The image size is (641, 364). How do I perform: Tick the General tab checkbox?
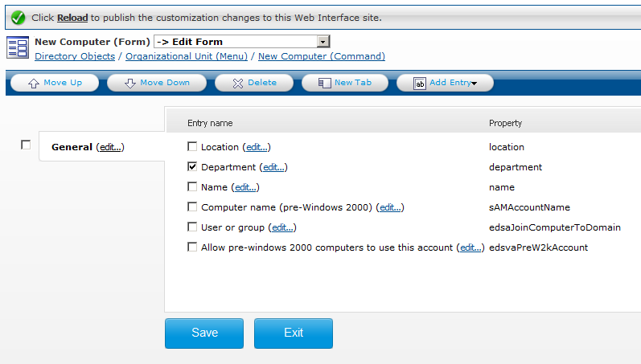pos(26,145)
